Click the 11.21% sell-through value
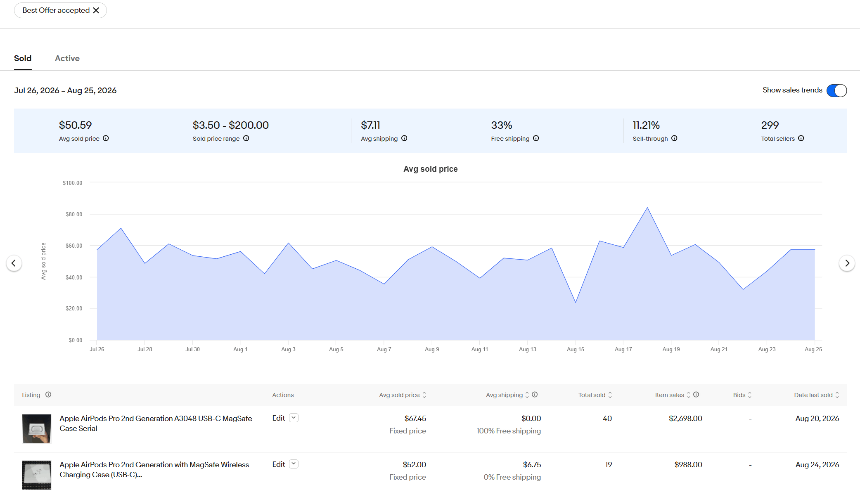The image size is (860, 504). [x=646, y=125]
